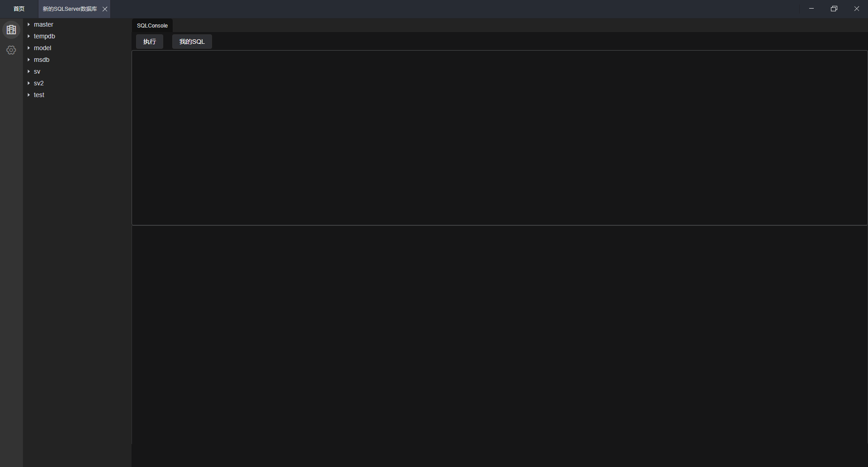Screen dimensions: 868x467
Task: Open the settings gear in sidebar
Action: (x=11, y=50)
